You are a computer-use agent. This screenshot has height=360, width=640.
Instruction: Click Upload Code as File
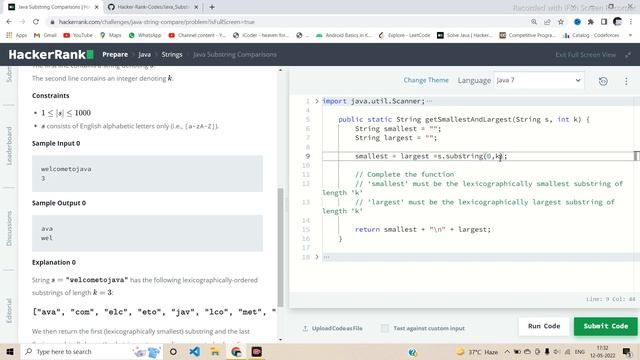(333, 328)
